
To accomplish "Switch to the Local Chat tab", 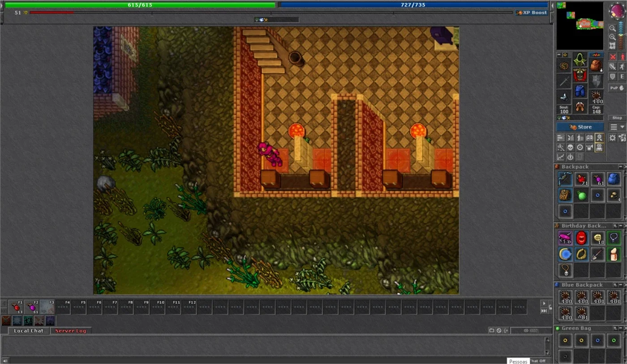I will click(29, 331).
